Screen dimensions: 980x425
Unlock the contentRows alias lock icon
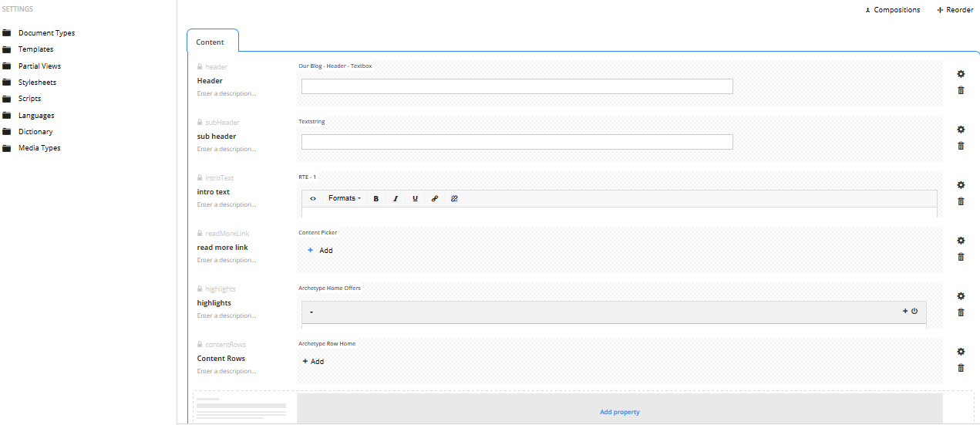coord(200,345)
